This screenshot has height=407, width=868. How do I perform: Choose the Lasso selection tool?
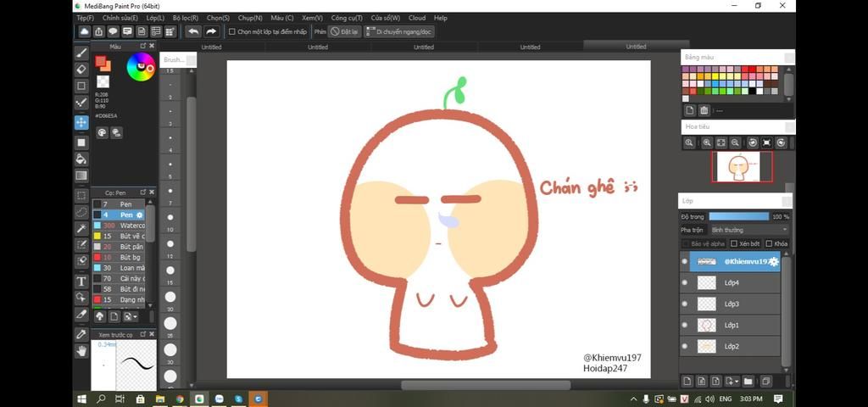tap(81, 211)
